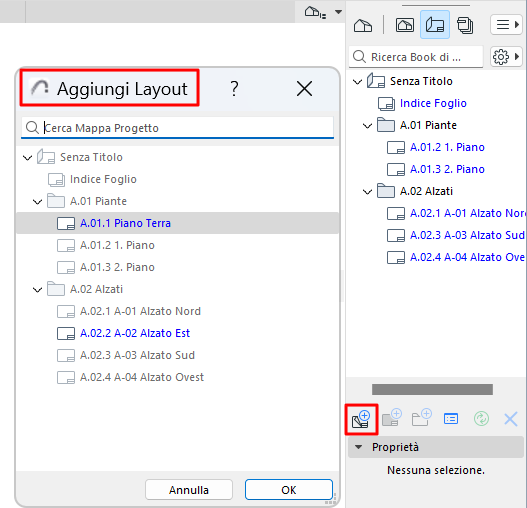Select A.01.2 1. Piano in Navigator

tap(447, 147)
